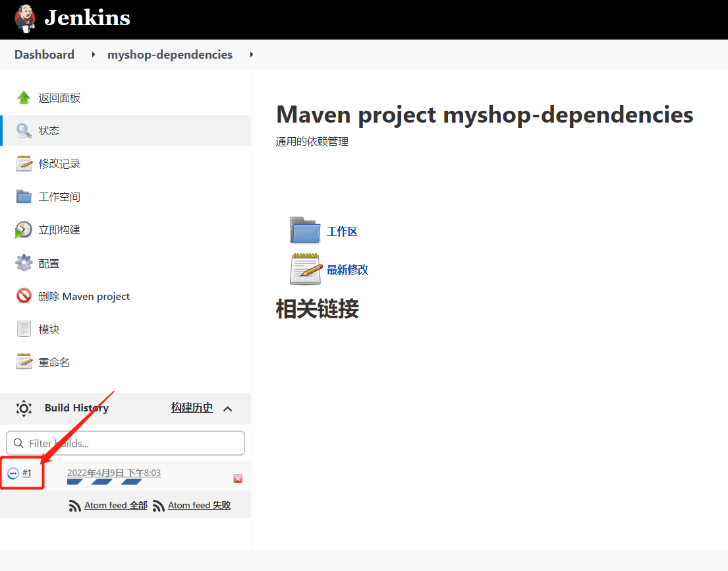Open the 构建历史 trend link
Image resolution: width=728 pixels, height=571 pixels.
pos(192,408)
